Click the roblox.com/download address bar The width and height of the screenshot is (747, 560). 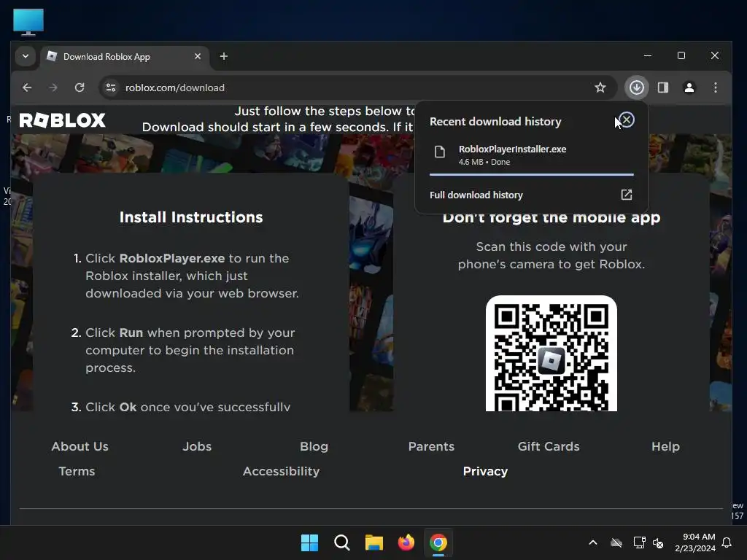tap(357, 87)
